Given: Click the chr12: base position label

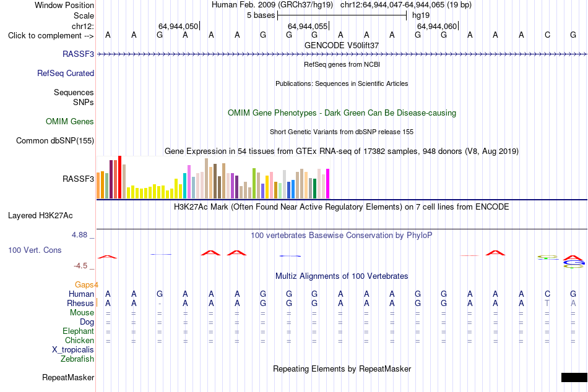Looking at the screenshot, I should pos(82,26).
